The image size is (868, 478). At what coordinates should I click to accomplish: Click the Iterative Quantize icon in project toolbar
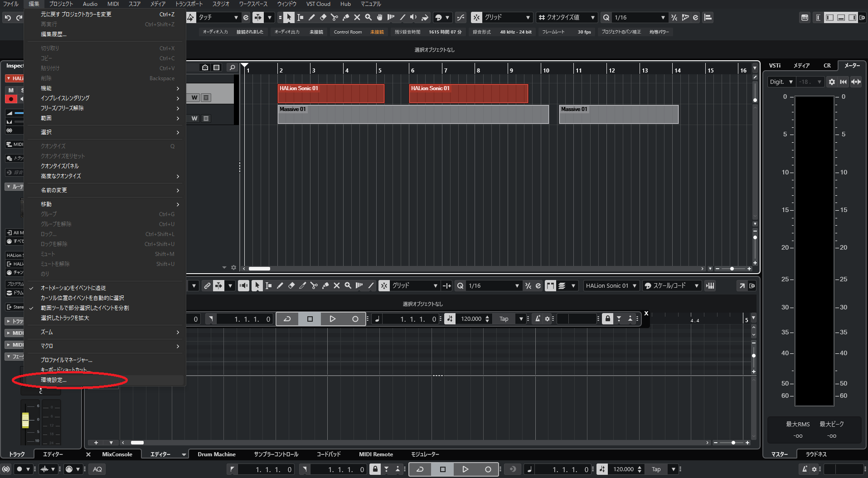(674, 17)
